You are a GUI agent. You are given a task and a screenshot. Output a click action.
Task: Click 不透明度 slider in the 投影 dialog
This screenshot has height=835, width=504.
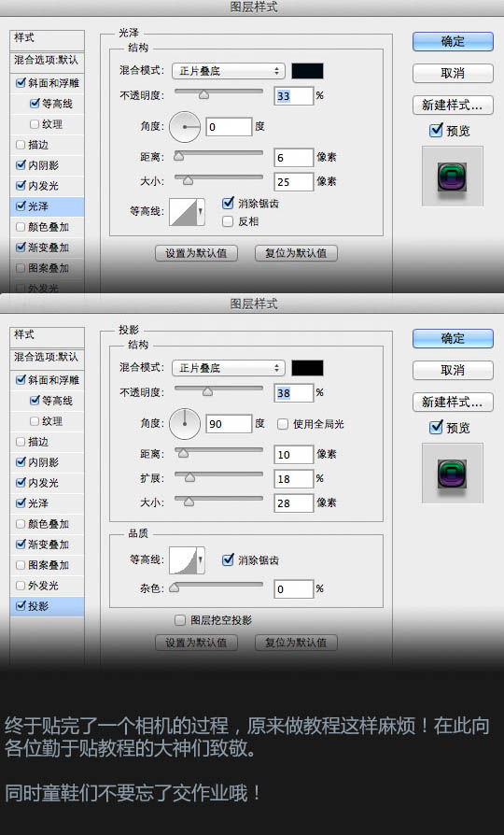218,390
